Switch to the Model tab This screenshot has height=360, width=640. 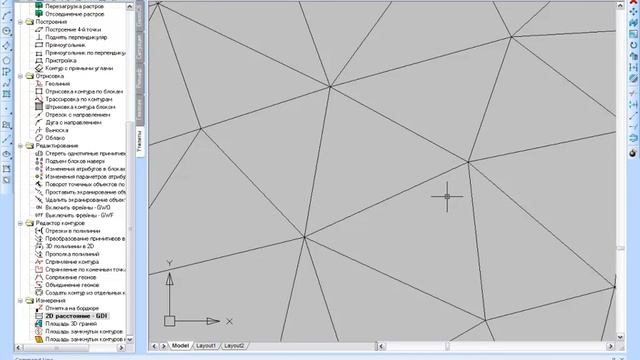pyautogui.click(x=180, y=346)
